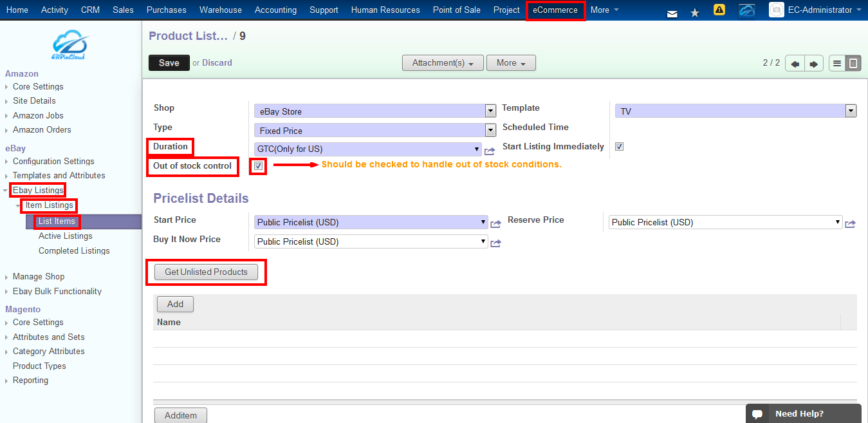This screenshot has height=423, width=868.
Task: Open the Accounting top menu
Action: click(x=275, y=10)
